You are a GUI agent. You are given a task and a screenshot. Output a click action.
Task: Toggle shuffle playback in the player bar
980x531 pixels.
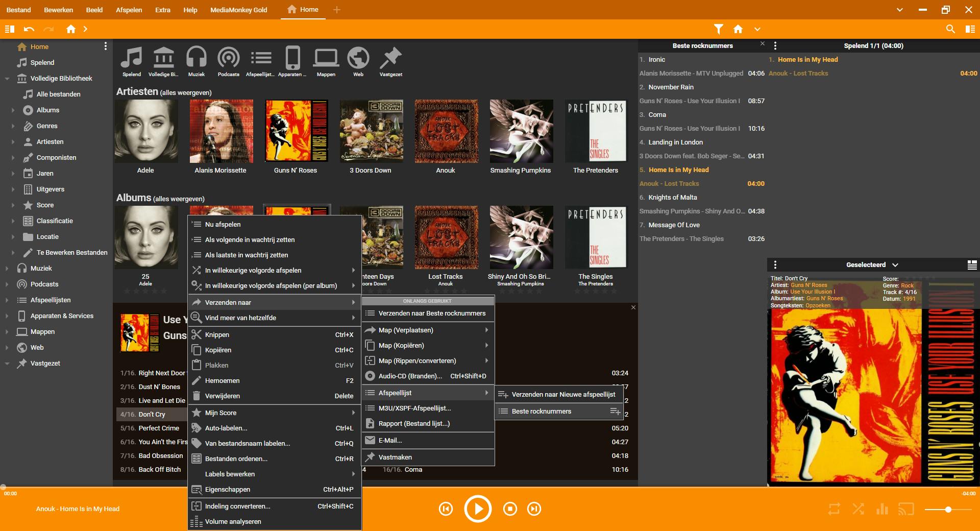pos(858,509)
